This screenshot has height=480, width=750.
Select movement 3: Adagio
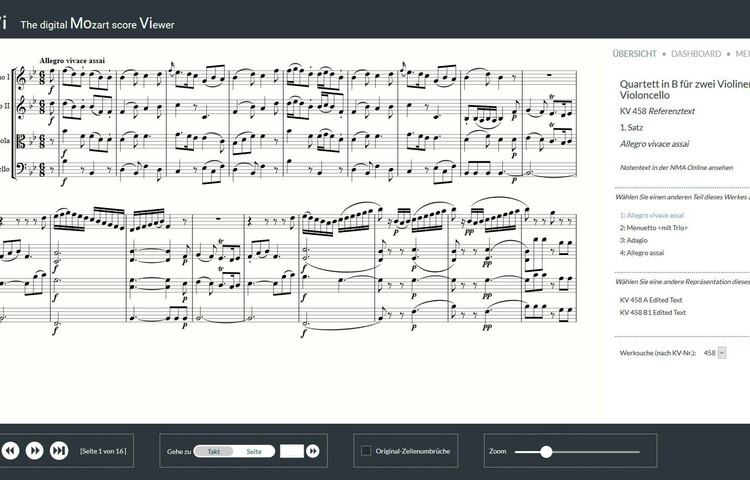[634, 240]
